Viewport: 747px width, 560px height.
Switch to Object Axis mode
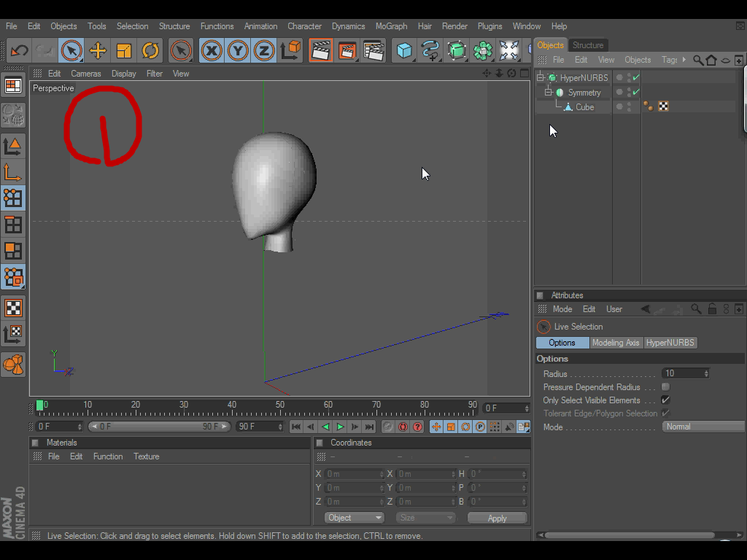tap(13, 172)
